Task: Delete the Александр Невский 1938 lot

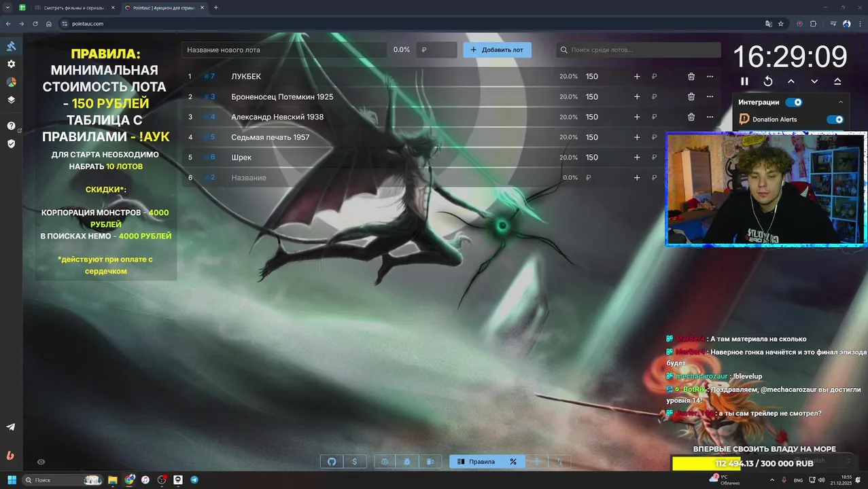Action: (691, 117)
